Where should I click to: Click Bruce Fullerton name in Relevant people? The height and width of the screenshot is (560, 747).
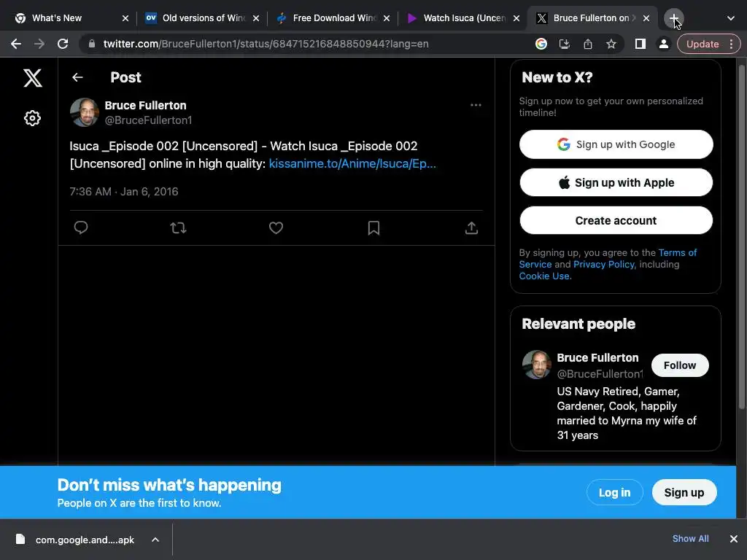tap(597, 357)
